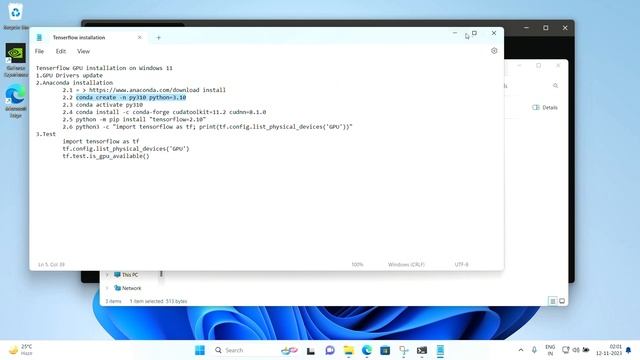The image size is (640, 360).
Task: Show hidden system tray icons
Action: [x=521, y=350]
